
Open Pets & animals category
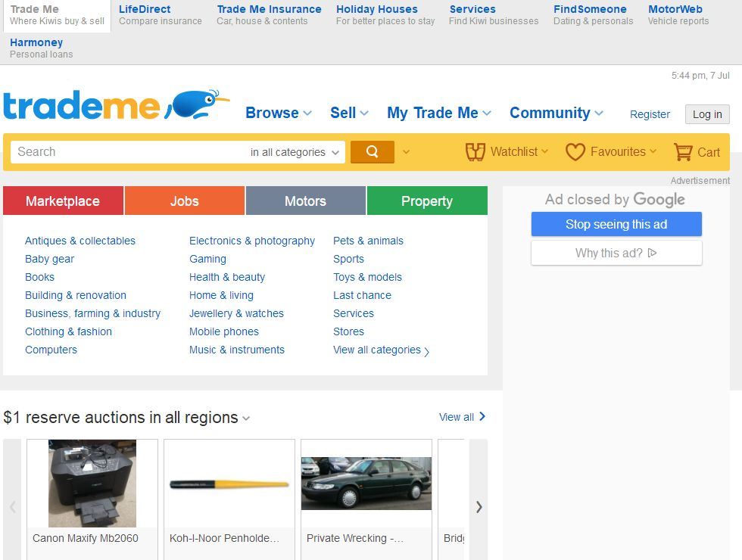(368, 241)
